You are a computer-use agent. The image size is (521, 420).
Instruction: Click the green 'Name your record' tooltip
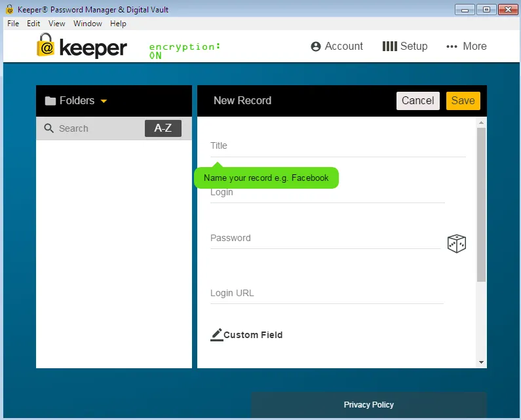266,178
